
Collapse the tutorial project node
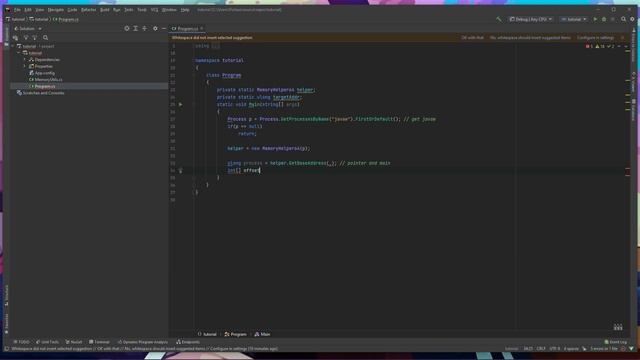click(18, 53)
